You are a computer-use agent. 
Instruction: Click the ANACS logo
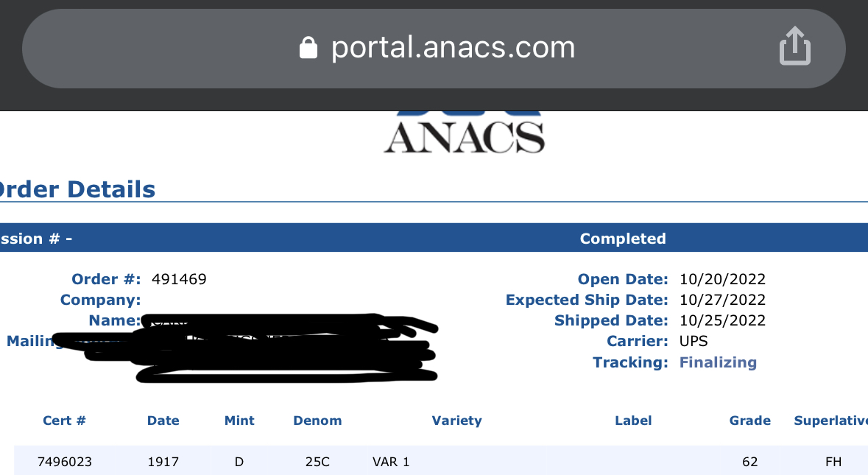[x=465, y=133]
